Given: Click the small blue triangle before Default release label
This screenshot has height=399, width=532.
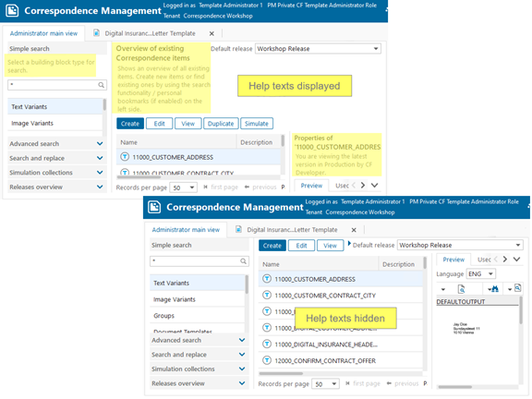Looking at the screenshot, I should [349, 243].
